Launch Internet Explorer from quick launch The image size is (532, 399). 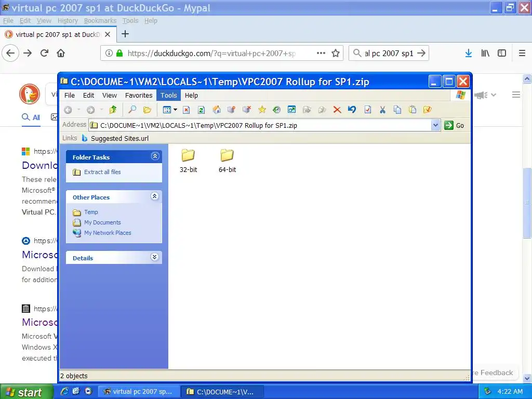click(64, 391)
